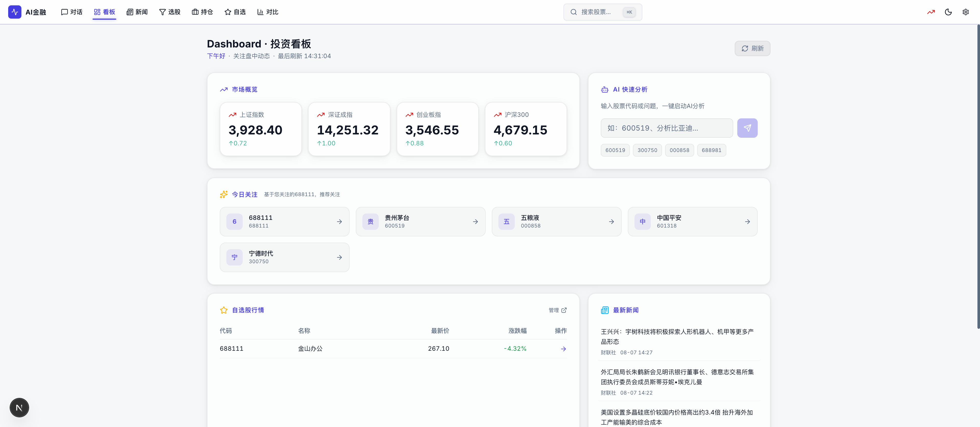Select the 看板 tab
Screen dimensions: 980x427
(x=104, y=12)
